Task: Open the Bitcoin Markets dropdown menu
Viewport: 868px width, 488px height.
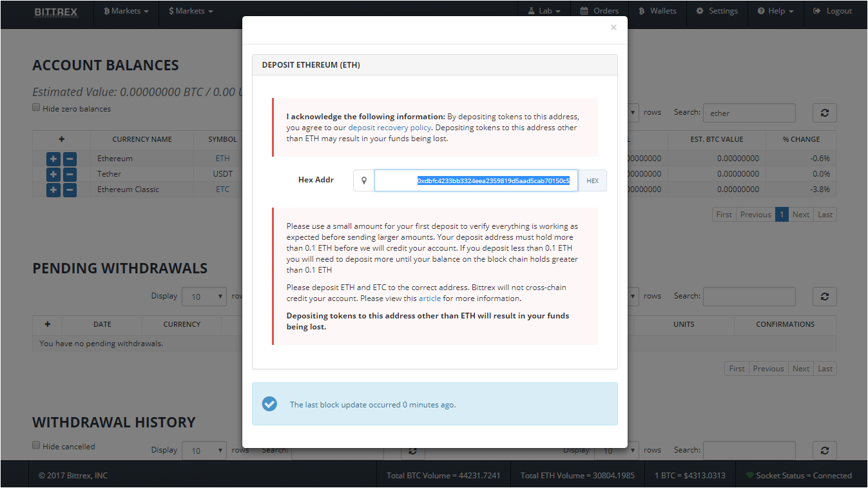Action: (126, 11)
